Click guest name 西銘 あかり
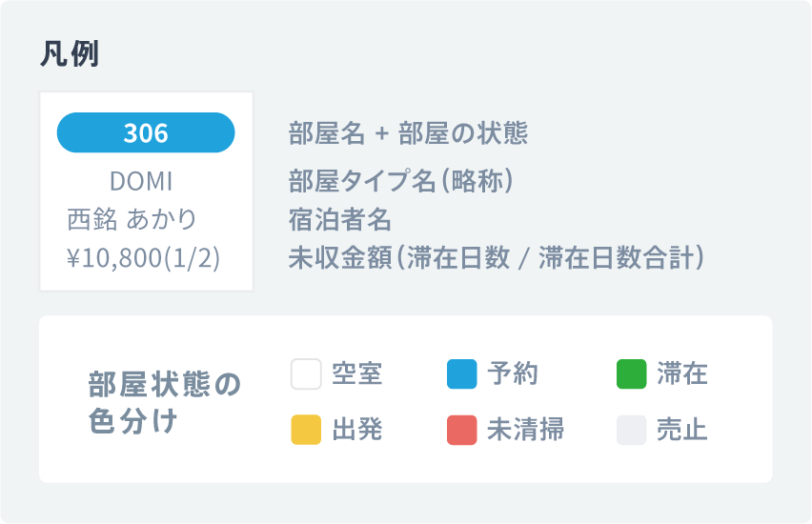This screenshot has height=524, width=812. (132, 219)
